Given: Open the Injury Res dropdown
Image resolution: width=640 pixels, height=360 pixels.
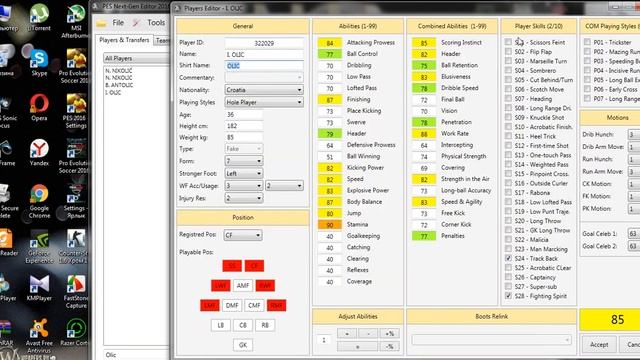Looking at the screenshot, I should click(244, 198).
